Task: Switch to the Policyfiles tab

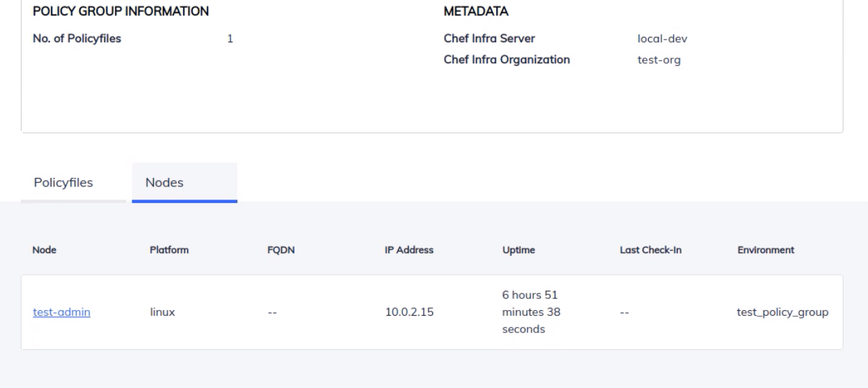Action: pyautogui.click(x=64, y=183)
